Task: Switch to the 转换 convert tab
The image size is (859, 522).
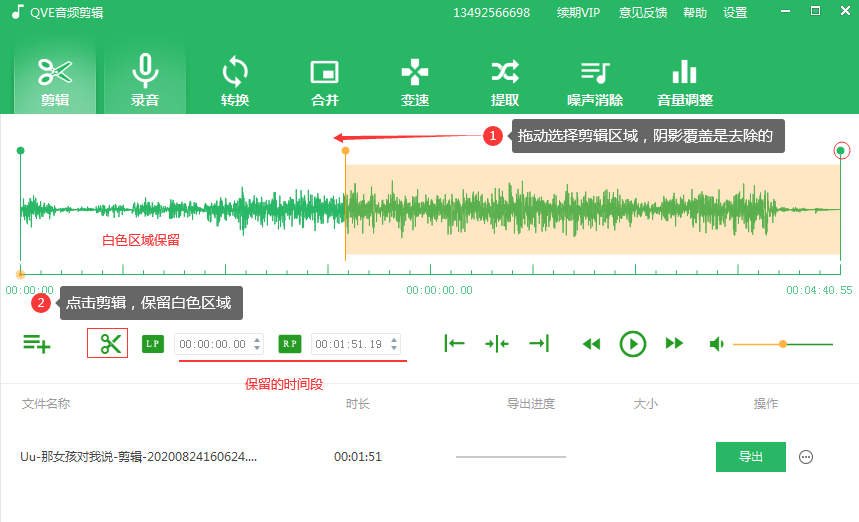Action: pos(235,80)
